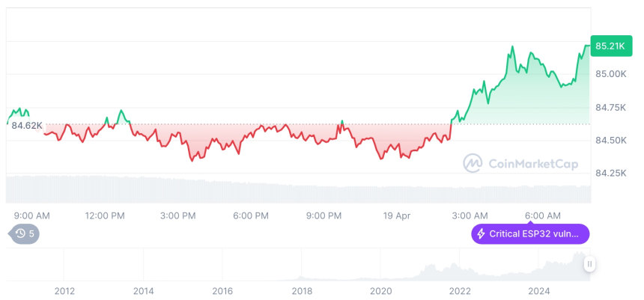Click the lightning bolt news icon
Viewport: 644px width, 300px height.
coord(481,234)
